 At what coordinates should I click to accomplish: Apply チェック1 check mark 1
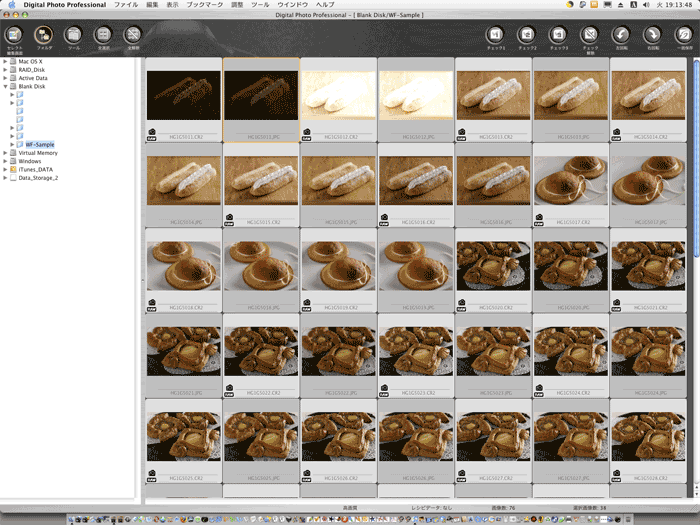(x=495, y=34)
